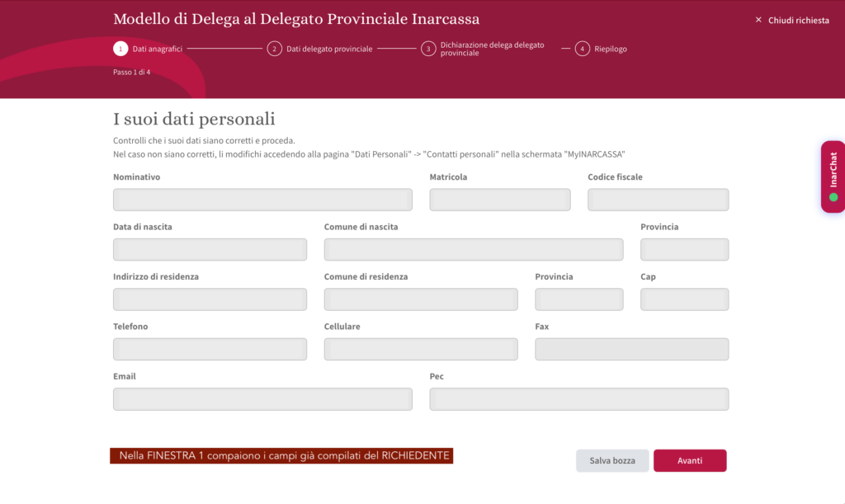Viewport: 845px width, 504px height.
Task: Click the Comune di residenza input field
Action: 421,299
